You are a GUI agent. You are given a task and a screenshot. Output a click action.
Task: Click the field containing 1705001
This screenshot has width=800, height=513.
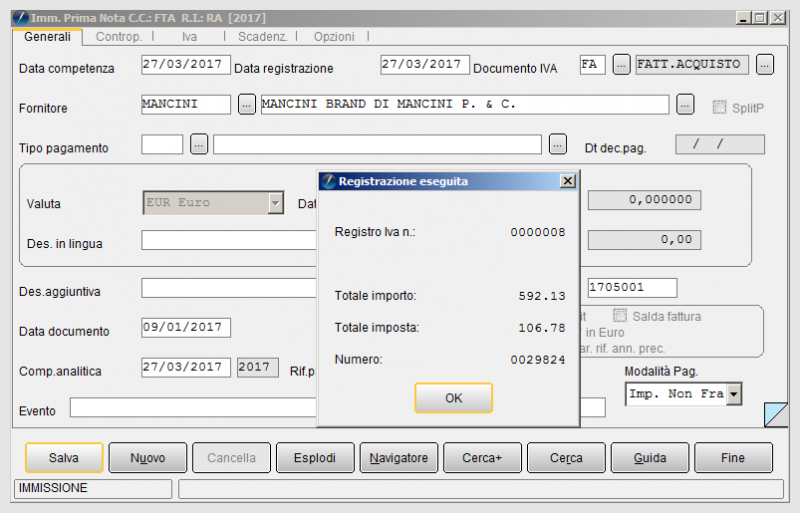(x=632, y=288)
